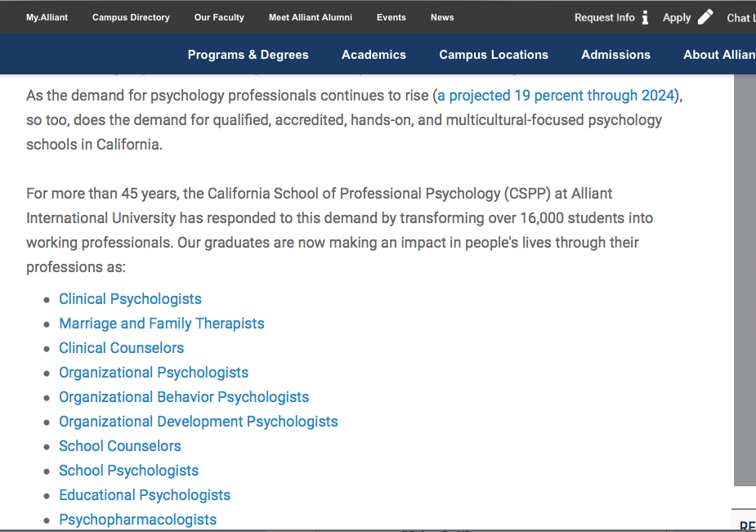Image resolution: width=756 pixels, height=532 pixels.
Task: Expand Programs & Degrees menu
Action: (x=248, y=55)
